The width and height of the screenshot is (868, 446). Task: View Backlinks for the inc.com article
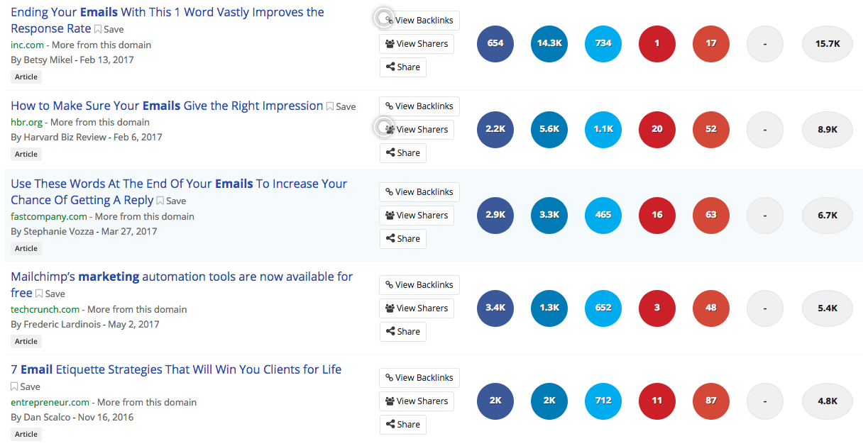coord(419,21)
